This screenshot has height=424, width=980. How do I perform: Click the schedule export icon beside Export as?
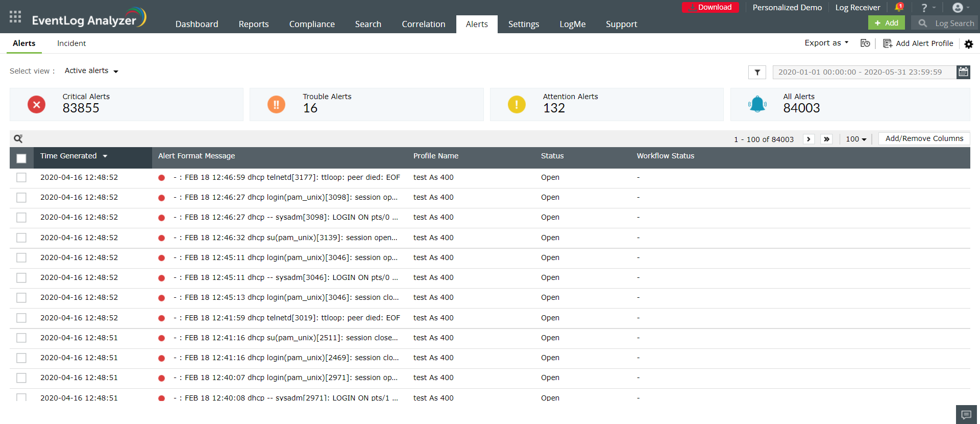[865, 43]
